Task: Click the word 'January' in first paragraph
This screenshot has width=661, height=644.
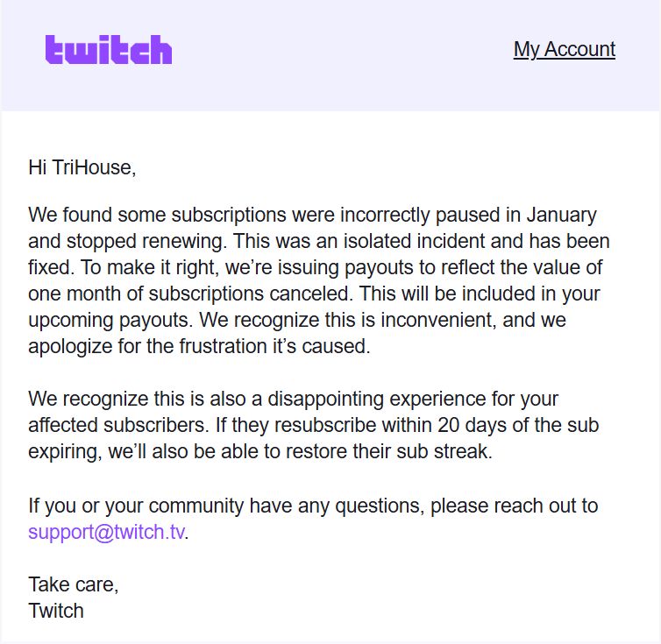Action: [x=561, y=215]
